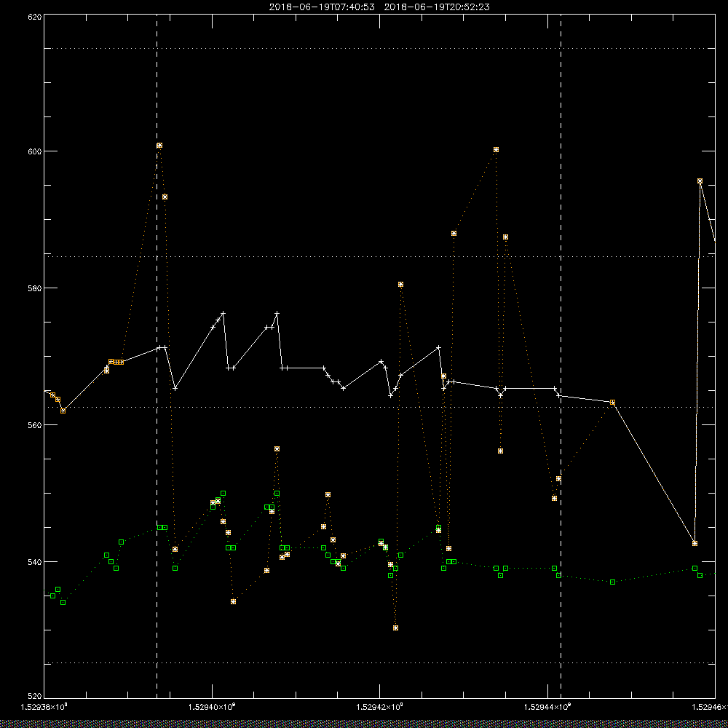Click the end timestamp 2018-06-19T20:52:23 in title
The image size is (728, 728).
437,7
